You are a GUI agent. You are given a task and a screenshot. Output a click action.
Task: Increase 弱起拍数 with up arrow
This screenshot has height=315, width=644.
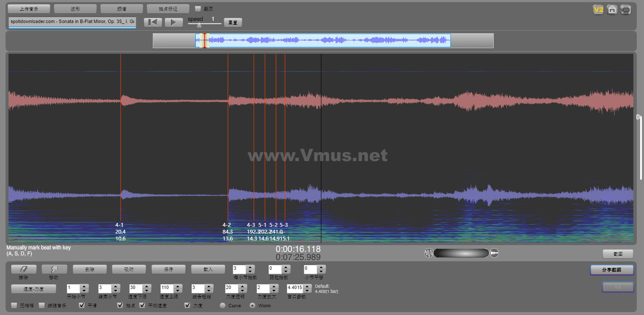pyautogui.click(x=286, y=267)
